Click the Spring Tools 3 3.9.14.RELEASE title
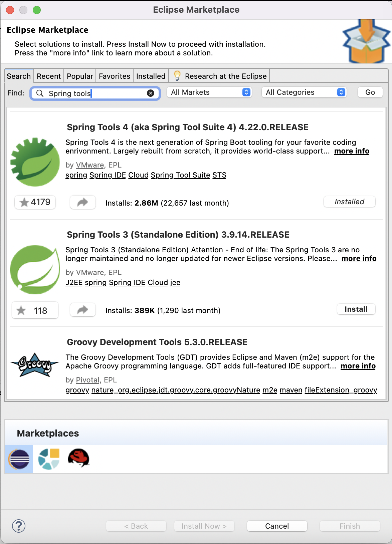 tap(178, 235)
